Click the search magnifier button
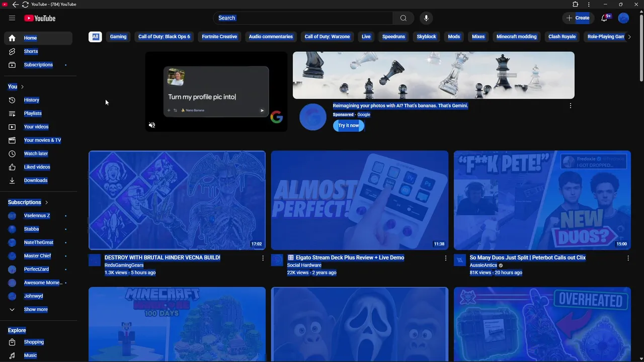The image size is (644, 362). coord(404,18)
